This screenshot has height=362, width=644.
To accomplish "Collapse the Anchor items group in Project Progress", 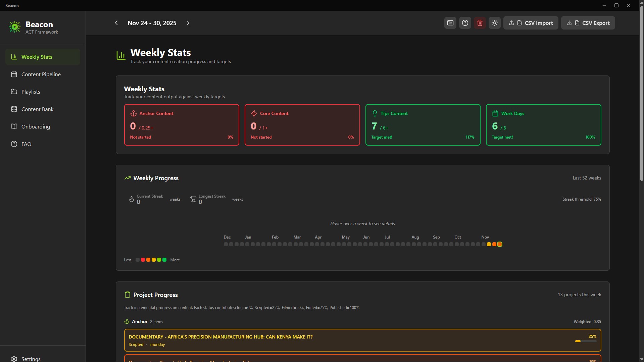I will click(140, 321).
